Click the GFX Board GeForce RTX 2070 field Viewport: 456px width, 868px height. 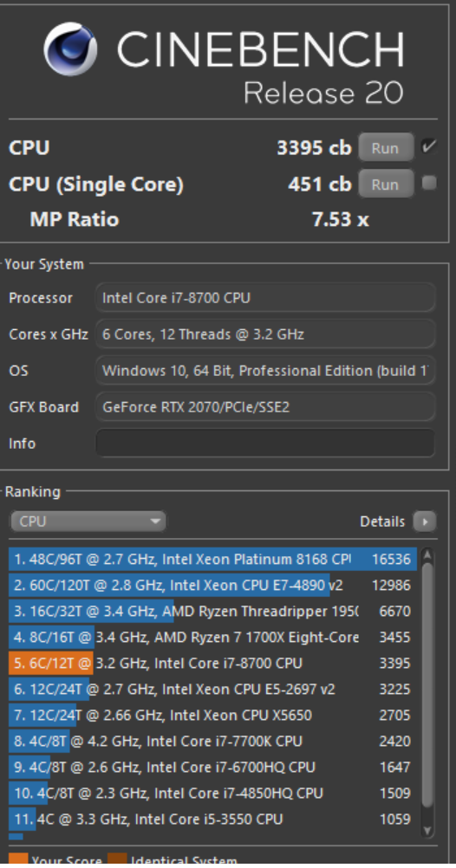[x=265, y=407]
